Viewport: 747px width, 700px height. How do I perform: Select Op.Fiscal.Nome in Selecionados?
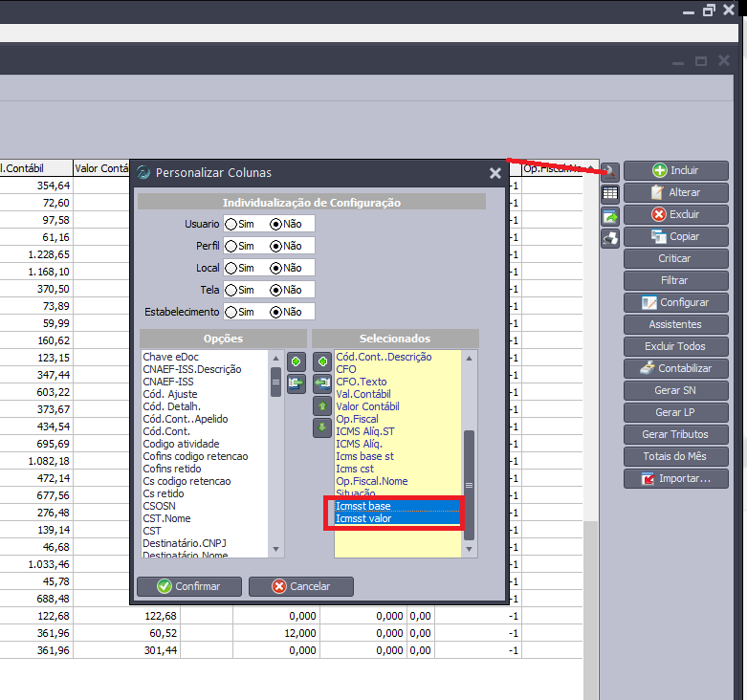click(372, 481)
